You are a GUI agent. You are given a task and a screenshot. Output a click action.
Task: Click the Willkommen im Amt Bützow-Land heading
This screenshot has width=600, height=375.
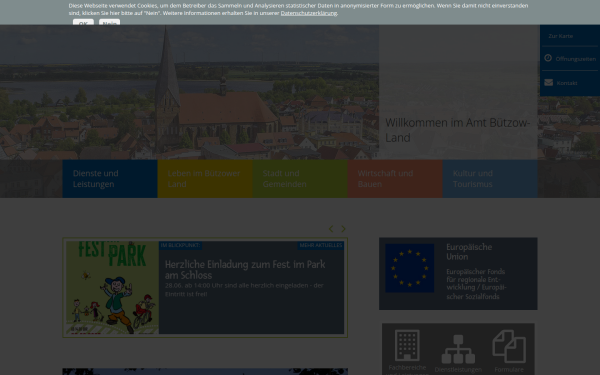[x=458, y=130]
